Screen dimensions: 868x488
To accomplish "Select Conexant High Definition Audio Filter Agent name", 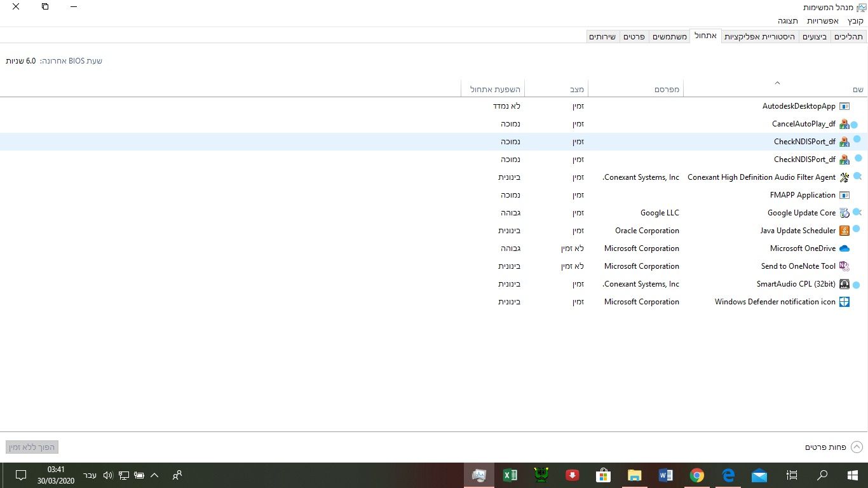I will 761,177.
